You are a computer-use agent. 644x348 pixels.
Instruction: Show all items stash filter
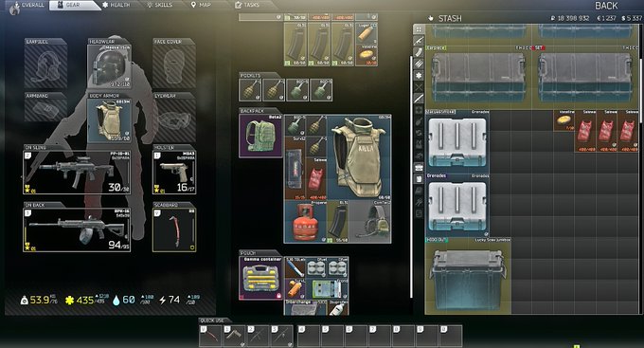click(x=419, y=29)
